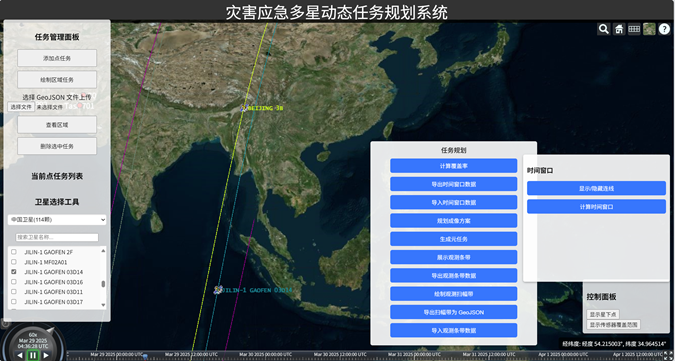The width and height of the screenshot is (675, 361).
Task: Click the satellite list scroll-down arrow
Action: [x=103, y=305]
